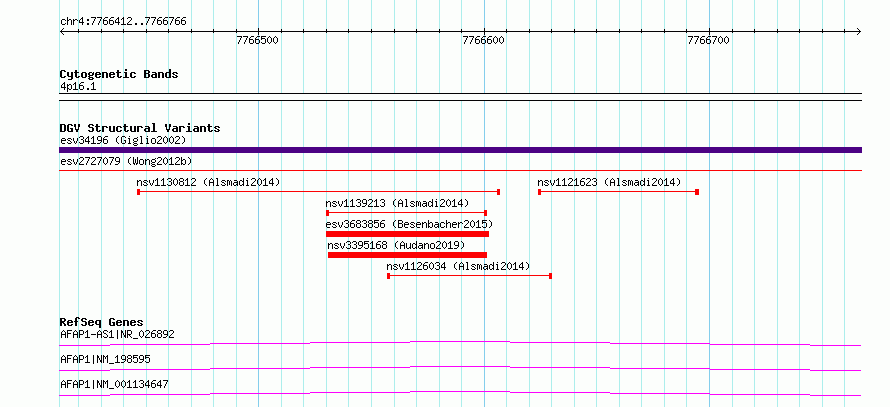Click the 4p16.1 cytogenetic band bar
The image size is (890, 407).
pos(460,97)
